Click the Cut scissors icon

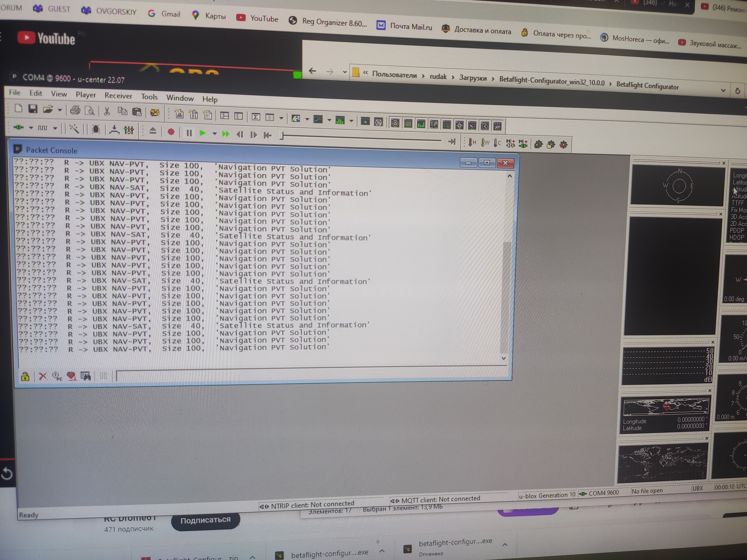coord(107,111)
